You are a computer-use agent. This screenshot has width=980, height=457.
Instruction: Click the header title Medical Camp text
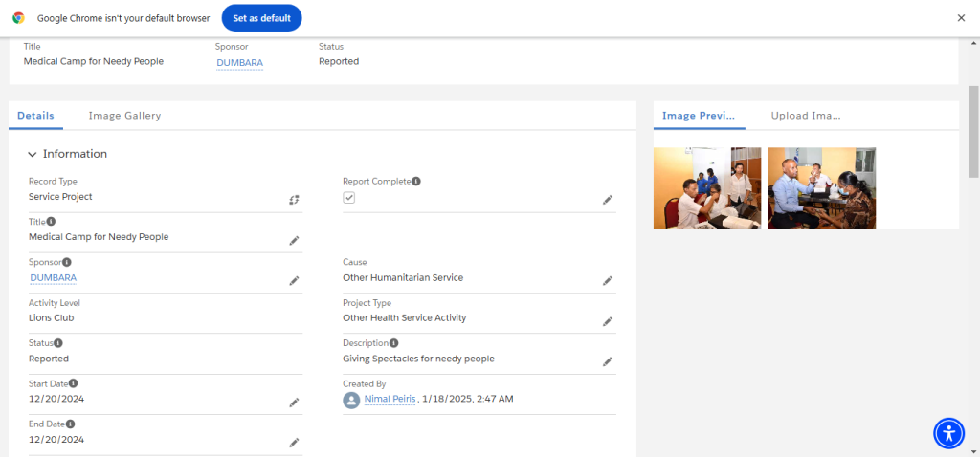(x=94, y=62)
